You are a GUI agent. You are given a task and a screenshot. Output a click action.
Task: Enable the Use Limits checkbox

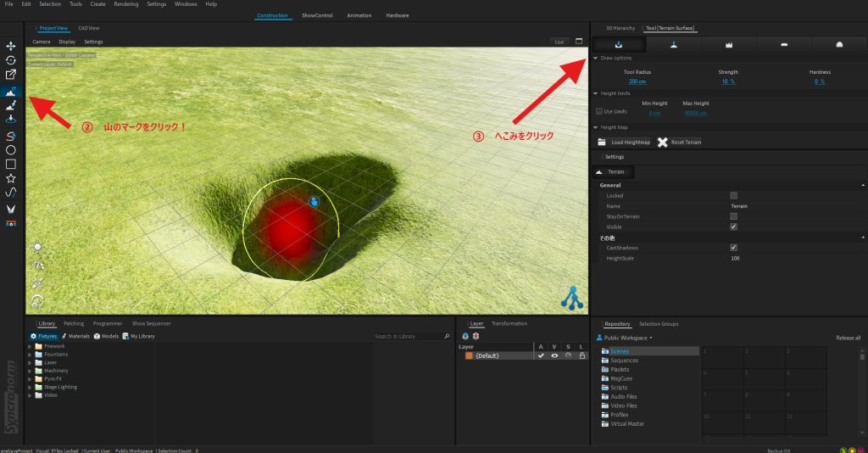click(599, 111)
